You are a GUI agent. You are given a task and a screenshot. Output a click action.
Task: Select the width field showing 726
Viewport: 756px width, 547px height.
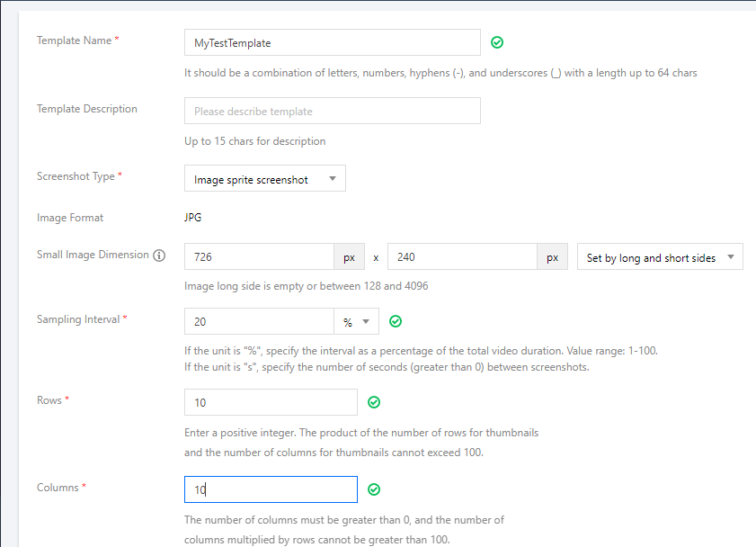click(x=259, y=257)
